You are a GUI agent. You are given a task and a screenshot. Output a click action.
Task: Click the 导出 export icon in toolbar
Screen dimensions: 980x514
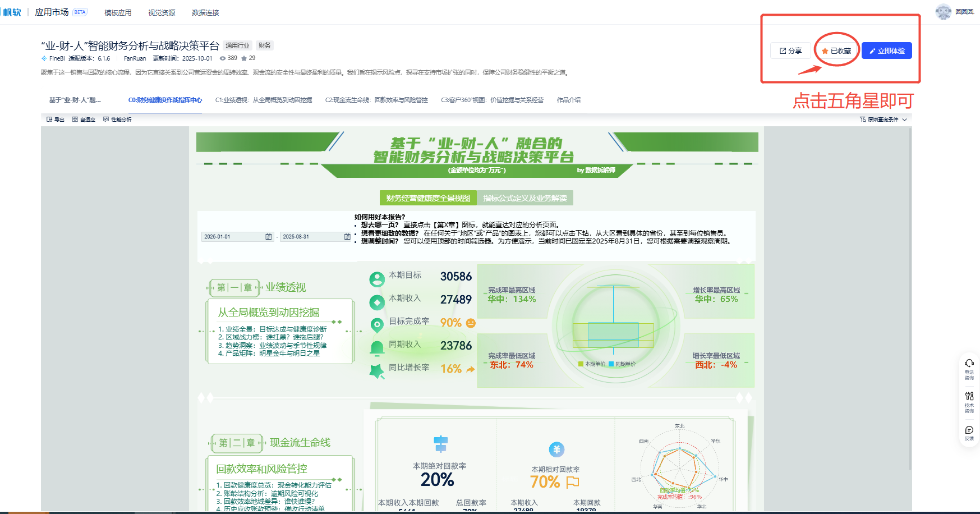(x=50, y=120)
